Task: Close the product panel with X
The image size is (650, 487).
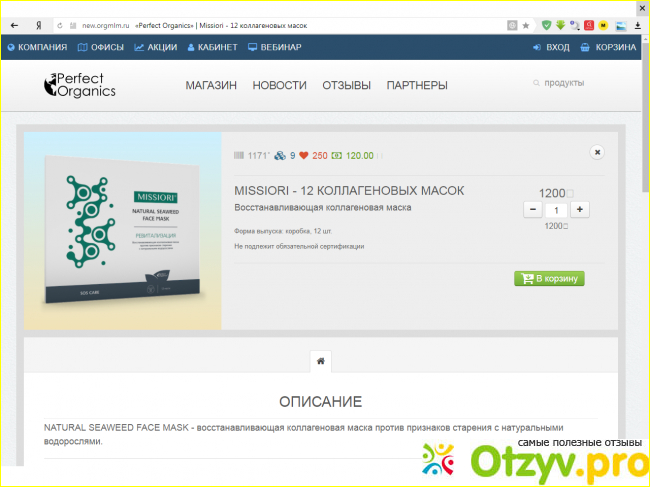Action: (x=597, y=152)
